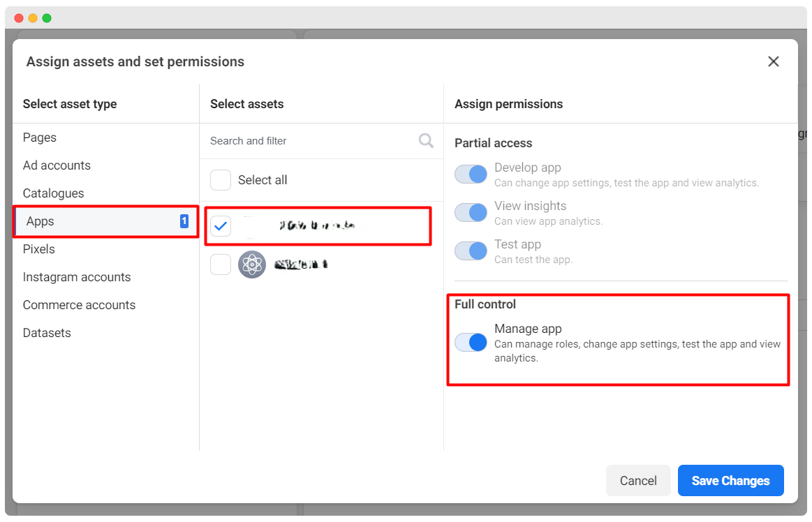
Task: Click the Save Changes button
Action: 730,481
